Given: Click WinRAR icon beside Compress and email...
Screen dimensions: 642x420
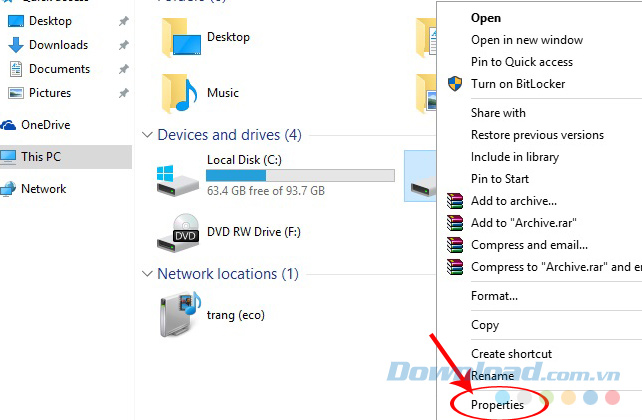Looking at the screenshot, I should tap(455, 245).
